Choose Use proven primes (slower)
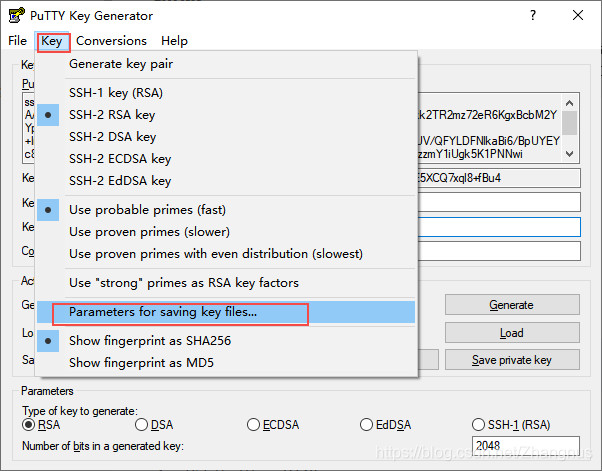This screenshot has width=602, height=471. [x=146, y=232]
